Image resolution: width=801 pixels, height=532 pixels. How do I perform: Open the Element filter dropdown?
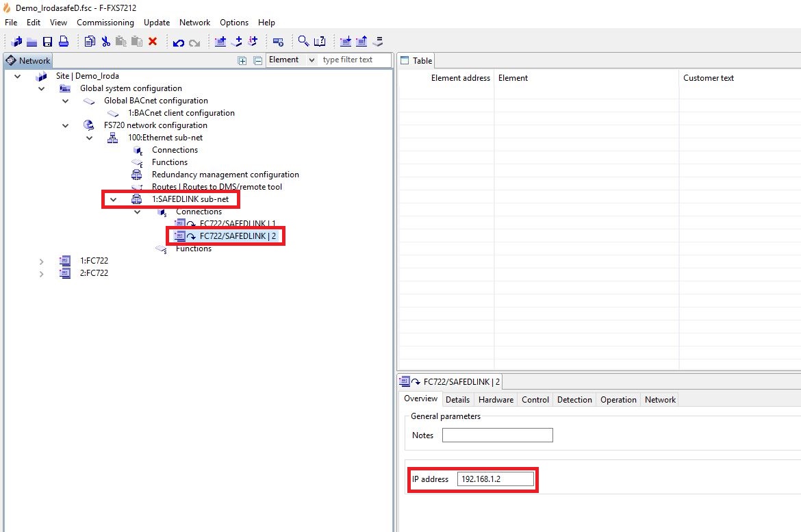[x=292, y=60]
